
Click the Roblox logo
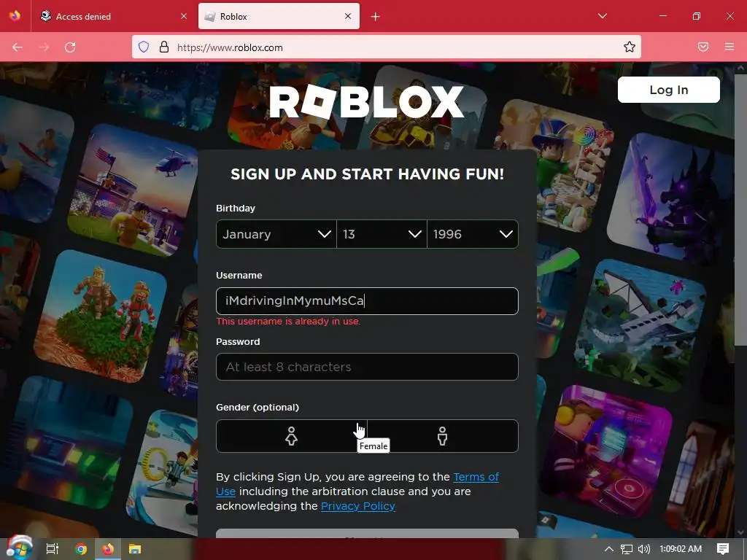click(367, 101)
